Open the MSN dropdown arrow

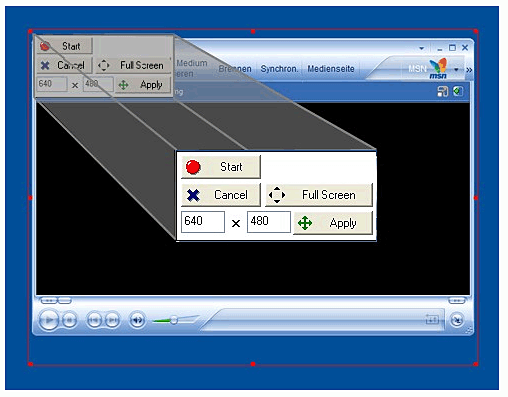click(456, 70)
